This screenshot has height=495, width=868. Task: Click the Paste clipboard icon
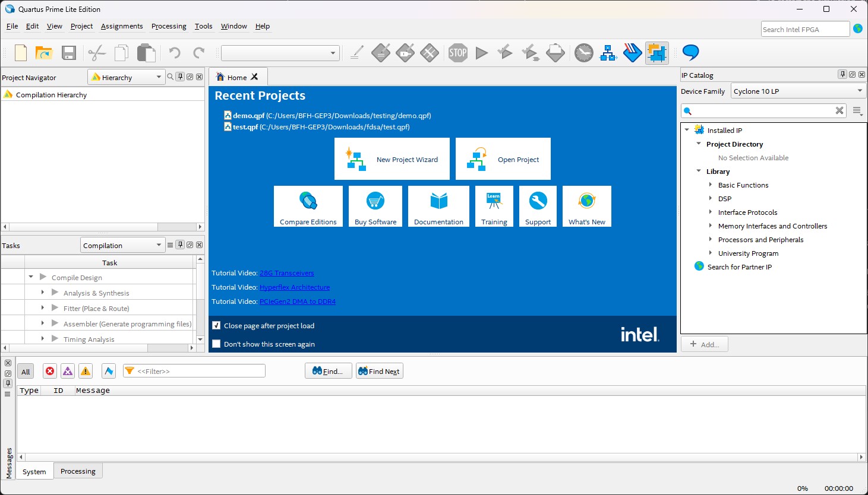[x=146, y=53]
